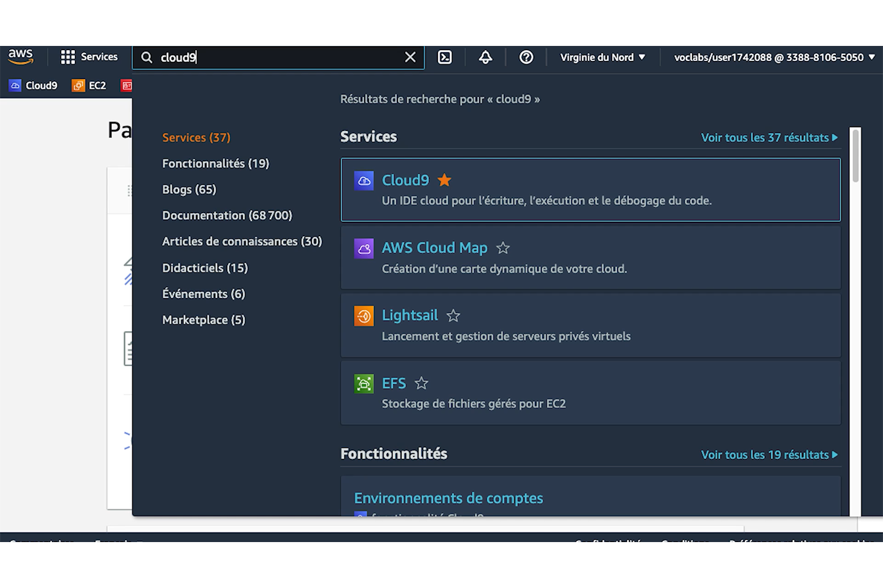The image size is (883, 588).
Task: Open the help question mark menu
Action: click(526, 57)
